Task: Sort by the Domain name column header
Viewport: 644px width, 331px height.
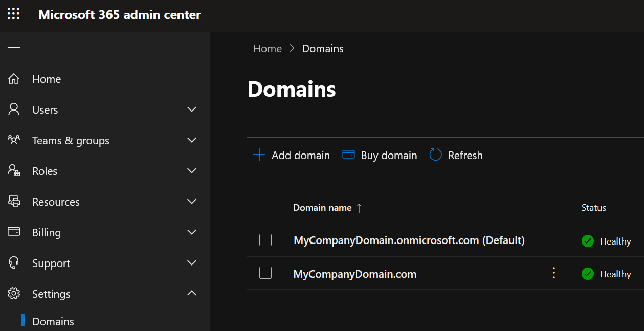Action: coord(322,208)
